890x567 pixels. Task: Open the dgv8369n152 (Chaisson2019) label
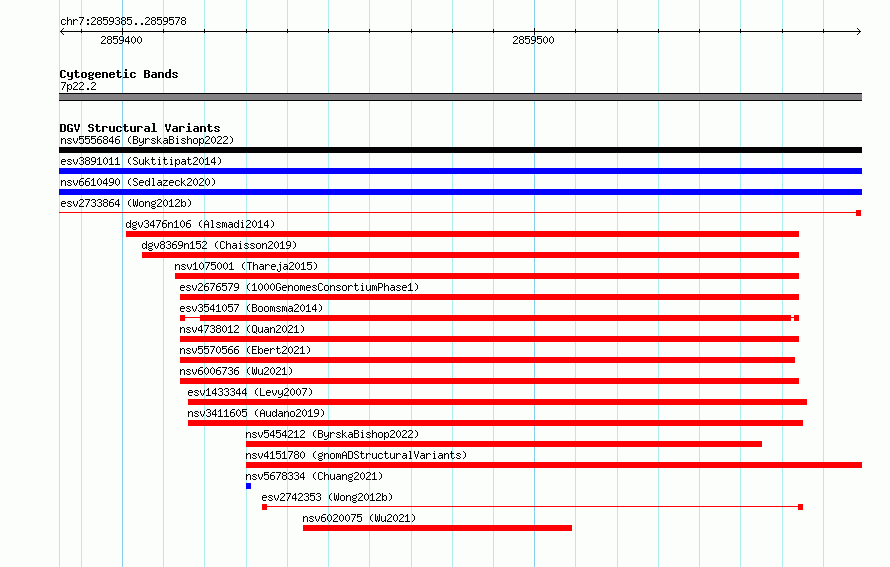pyautogui.click(x=219, y=245)
